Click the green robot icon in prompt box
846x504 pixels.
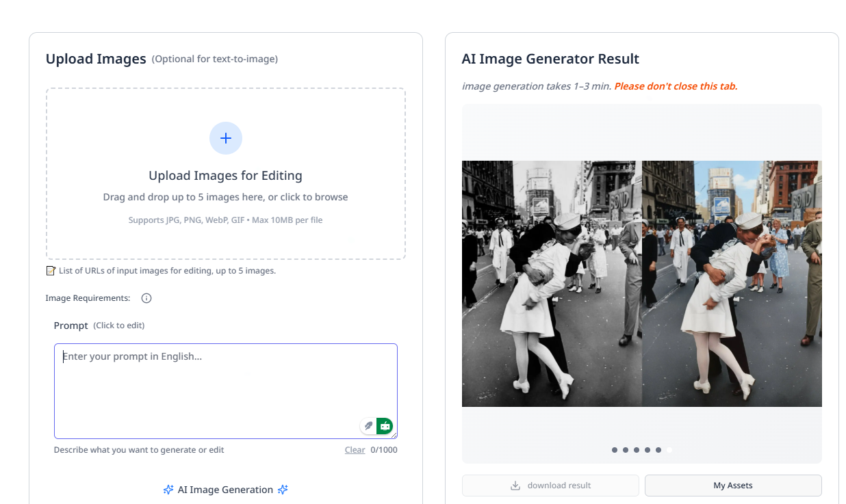[385, 426]
